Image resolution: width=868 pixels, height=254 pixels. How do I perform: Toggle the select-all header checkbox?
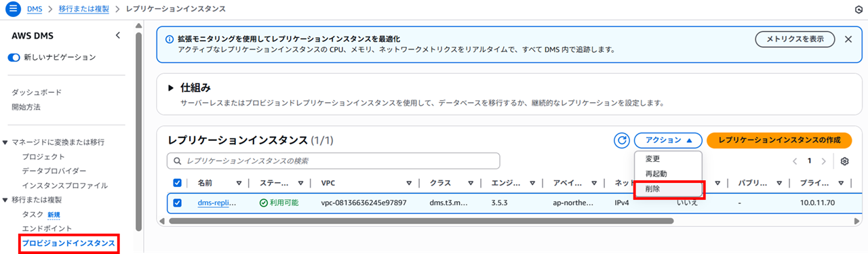178,183
